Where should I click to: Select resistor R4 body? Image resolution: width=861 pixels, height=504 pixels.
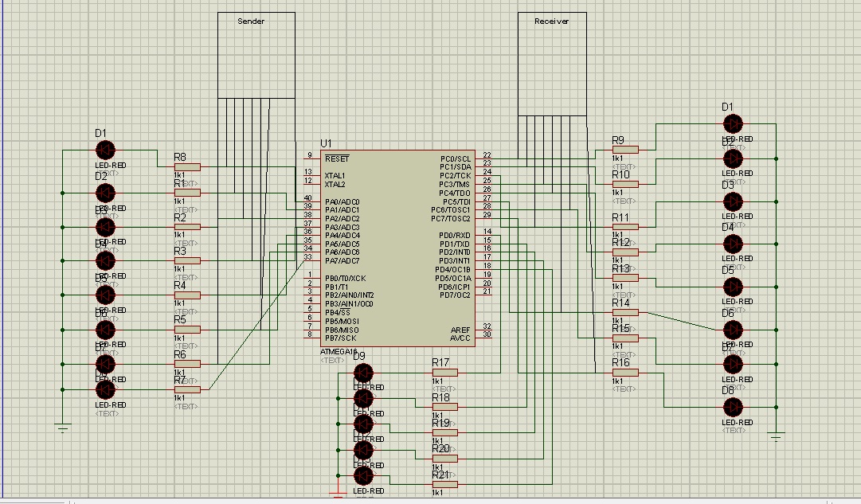(187, 295)
